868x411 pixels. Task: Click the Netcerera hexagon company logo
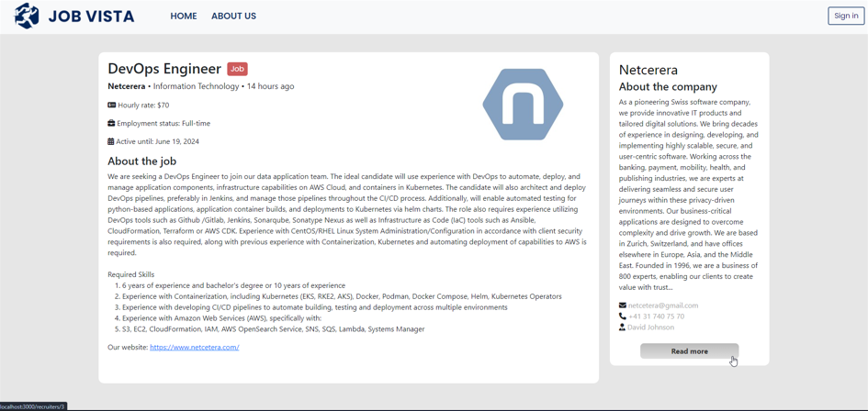[x=523, y=105]
